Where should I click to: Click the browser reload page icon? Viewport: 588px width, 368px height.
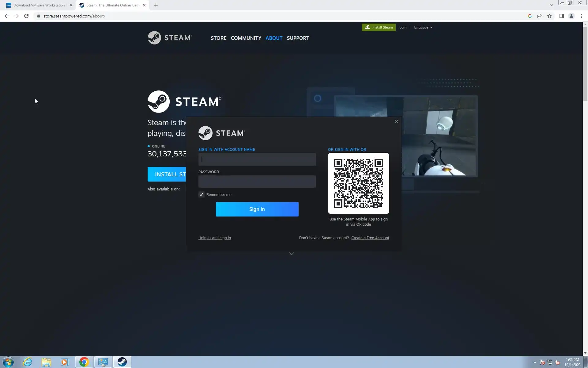[x=26, y=16]
